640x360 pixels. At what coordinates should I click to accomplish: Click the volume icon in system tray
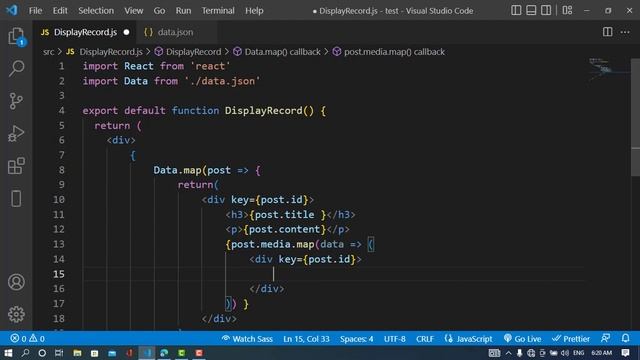tap(565, 353)
